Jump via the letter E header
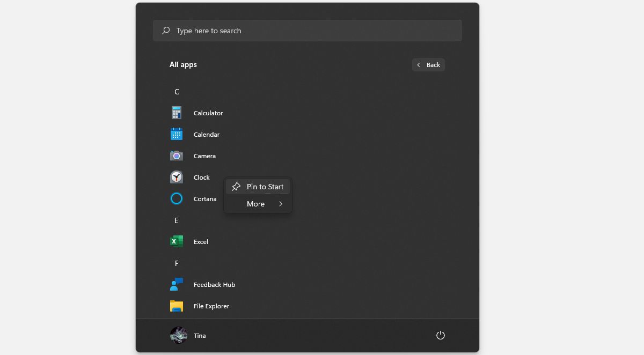This screenshot has height=355, width=644. point(176,220)
